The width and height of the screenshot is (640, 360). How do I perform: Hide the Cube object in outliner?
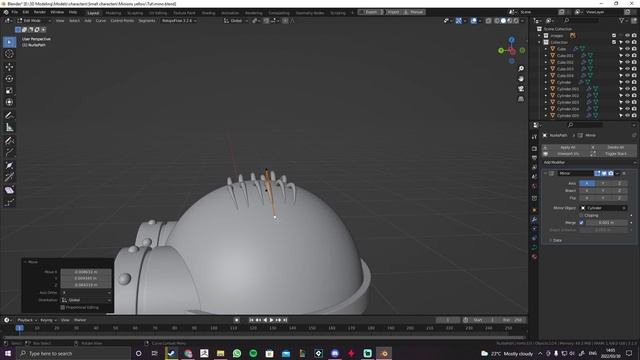pos(627,49)
